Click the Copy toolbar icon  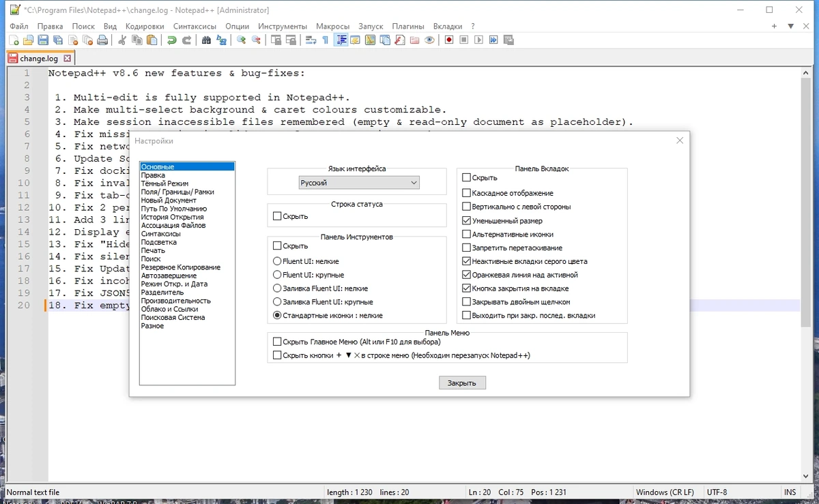click(x=137, y=40)
